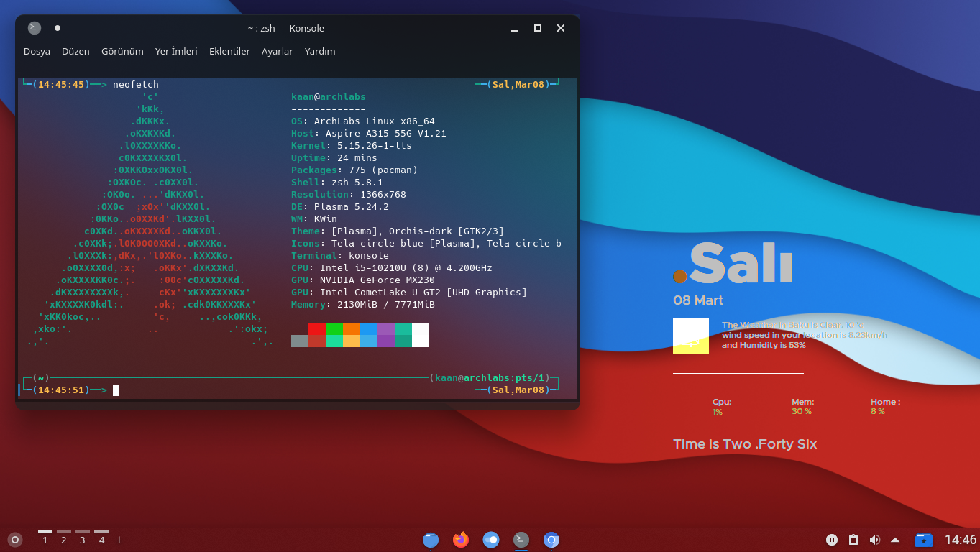Open the starred blue folder icon in the panel
Viewport: 980px width, 552px height.
pos(924,540)
